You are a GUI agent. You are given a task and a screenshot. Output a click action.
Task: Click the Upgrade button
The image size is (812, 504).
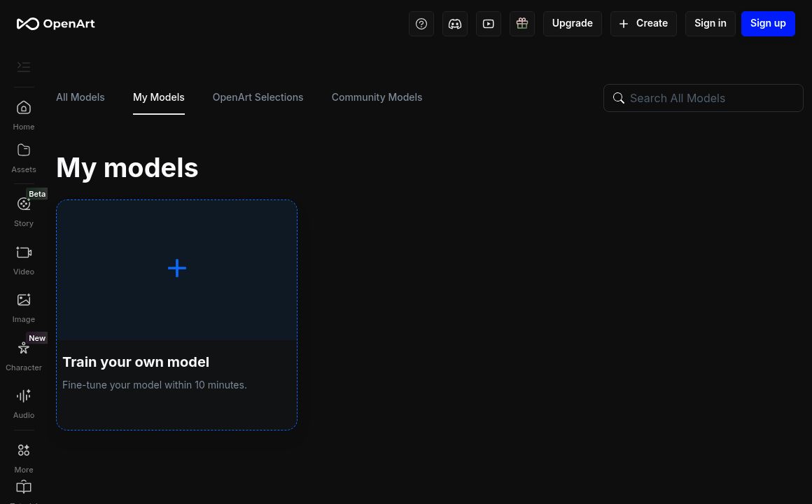[572, 24]
